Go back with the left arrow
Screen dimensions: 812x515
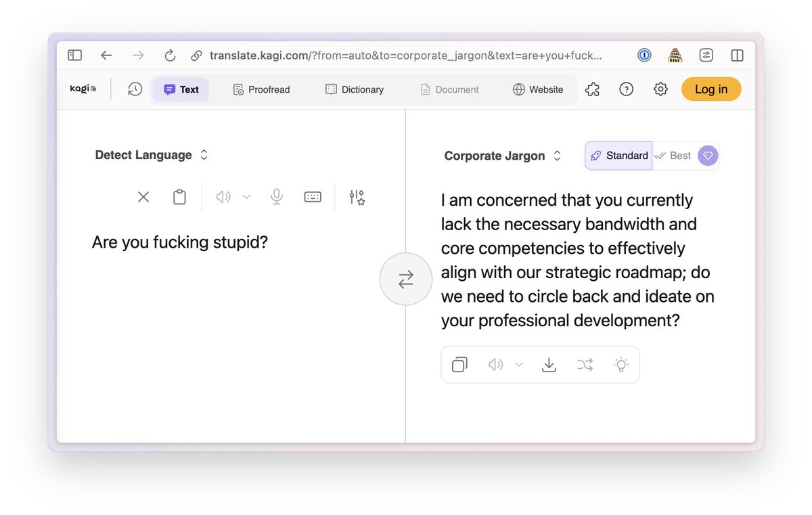tap(106, 55)
